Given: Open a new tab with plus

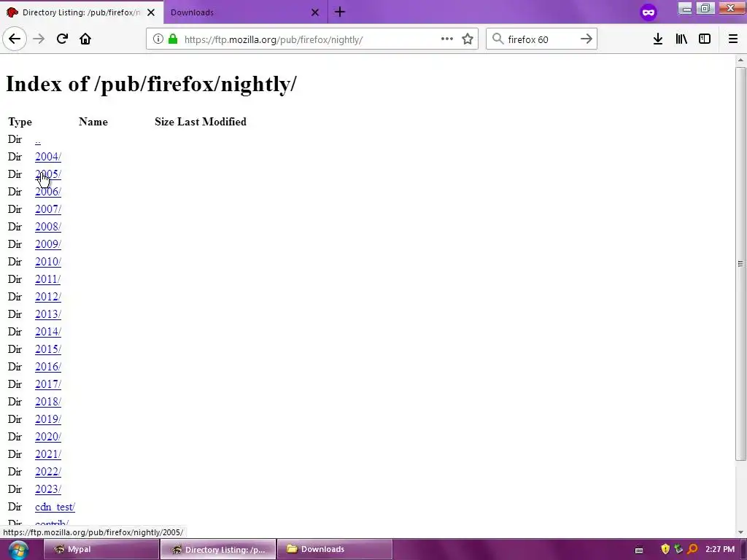Looking at the screenshot, I should [x=340, y=12].
